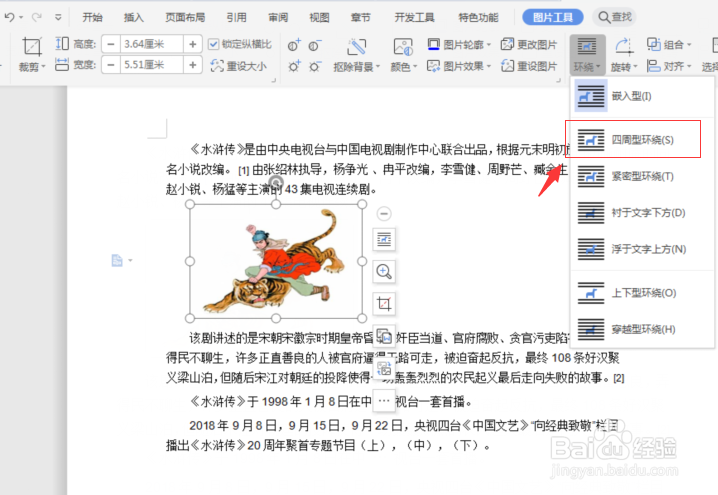Click the 更改图片 button

[529, 44]
